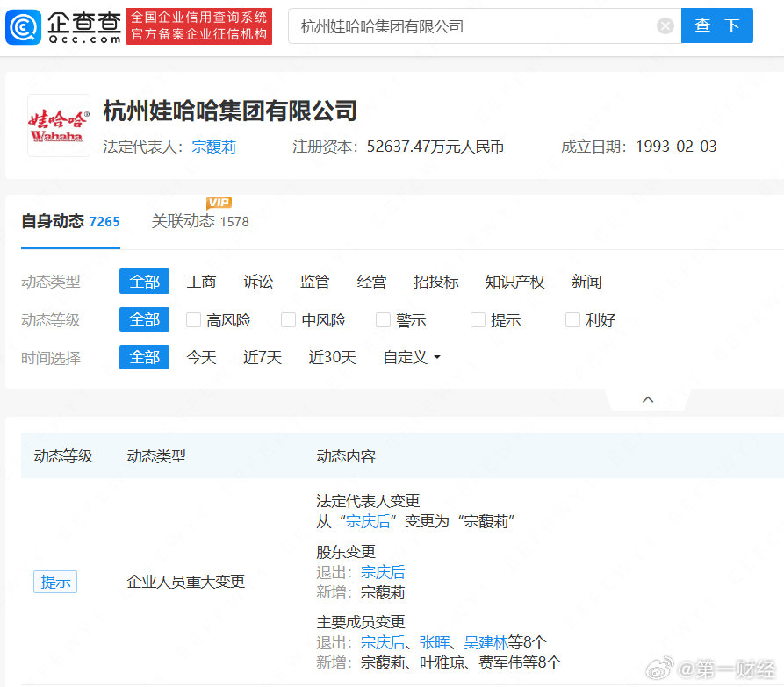Open 张晖 member link
Viewport: 784px width, 687px height.
[434, 642]
